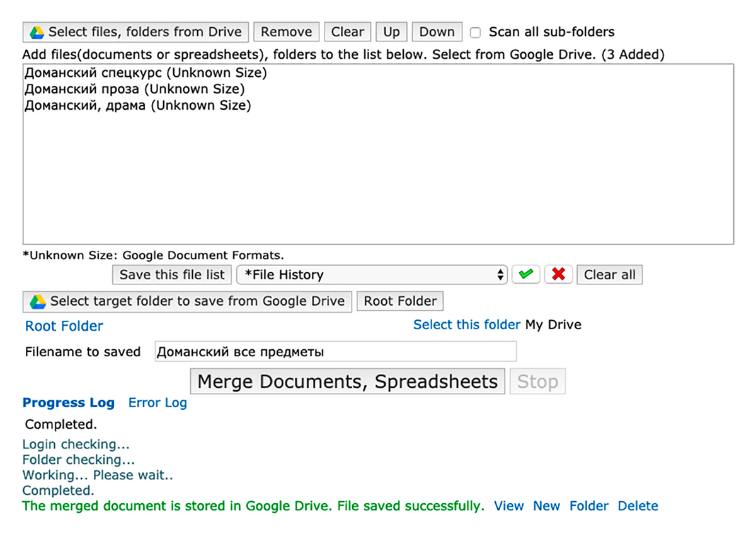Enable Scan all sub-folders checkbox
The width and height of the screenshot is (756, 534).
coord(476,33)
